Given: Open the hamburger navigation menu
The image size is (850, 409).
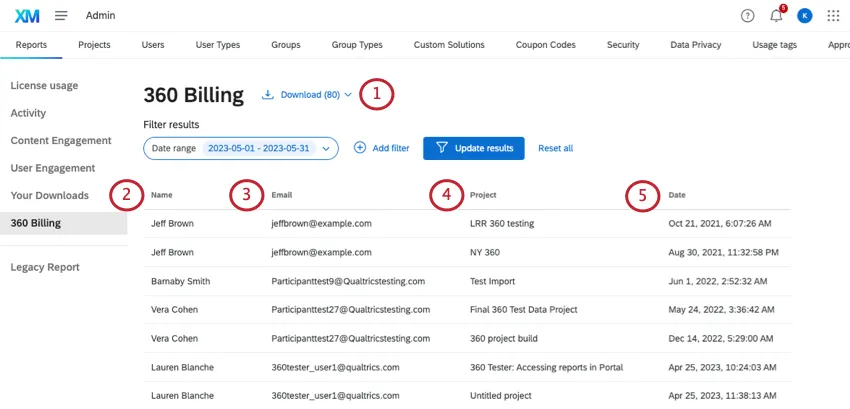Looking at the screenshot, I should [61, 16].
